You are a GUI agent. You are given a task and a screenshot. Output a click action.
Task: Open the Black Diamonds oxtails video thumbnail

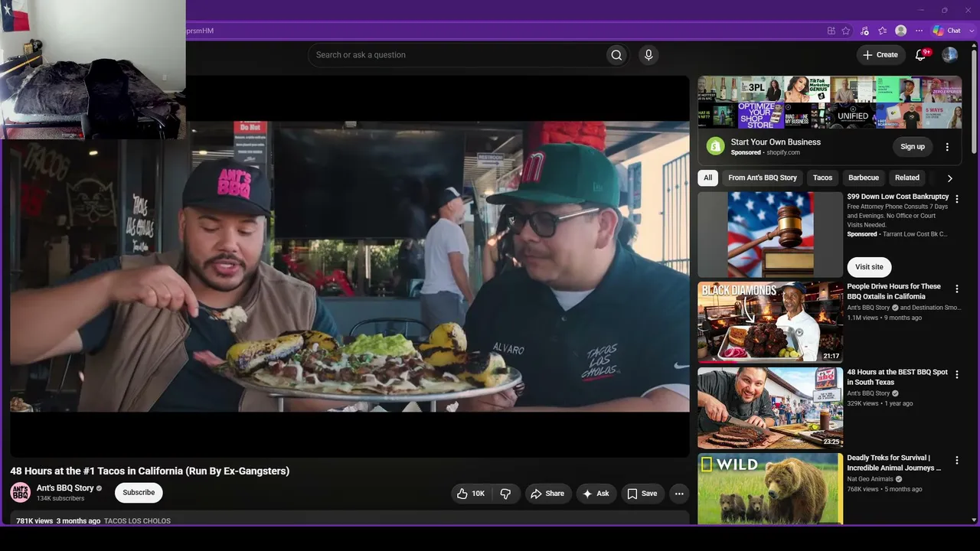tap(770, 322)
